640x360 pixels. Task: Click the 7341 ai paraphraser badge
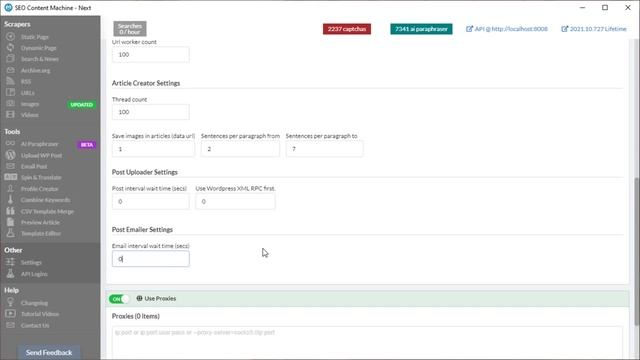421,29
